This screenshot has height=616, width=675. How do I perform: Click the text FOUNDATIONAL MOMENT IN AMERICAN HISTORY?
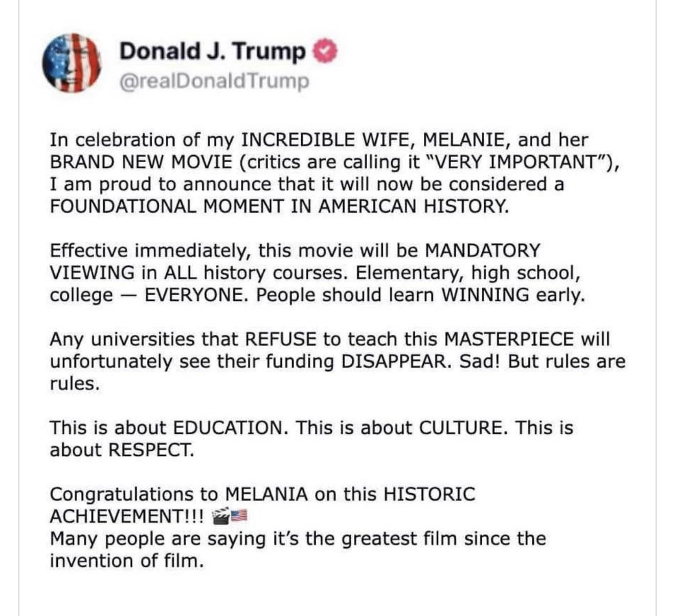280,206
